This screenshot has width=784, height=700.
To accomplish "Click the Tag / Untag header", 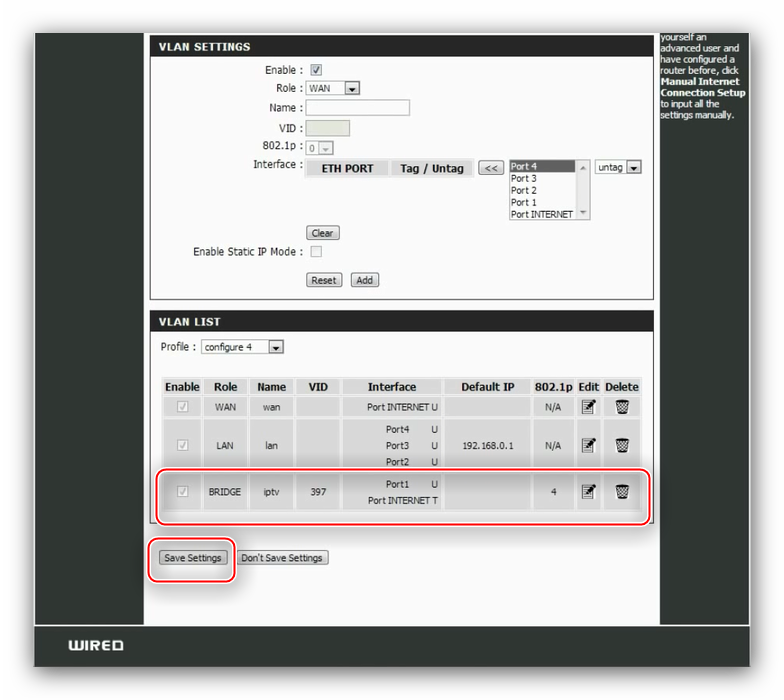I will coord(432,168).
